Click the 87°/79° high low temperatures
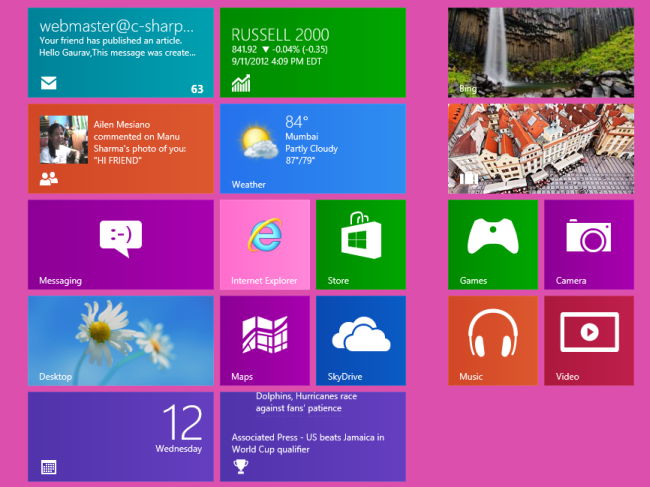The image size is (650, 487). click(x=300, y=160)
